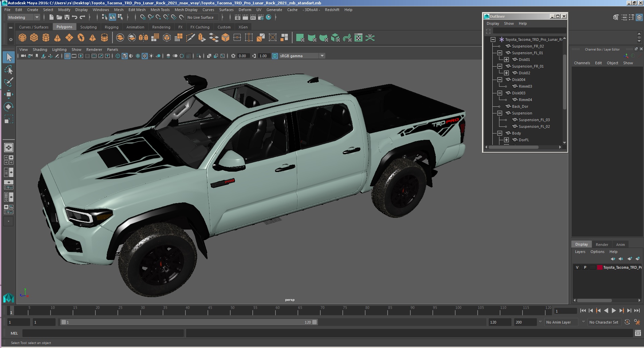This screenshot has height=348, width=644.
Task: Create a polygon sphere from the shelf
Action: click(22, 38)
